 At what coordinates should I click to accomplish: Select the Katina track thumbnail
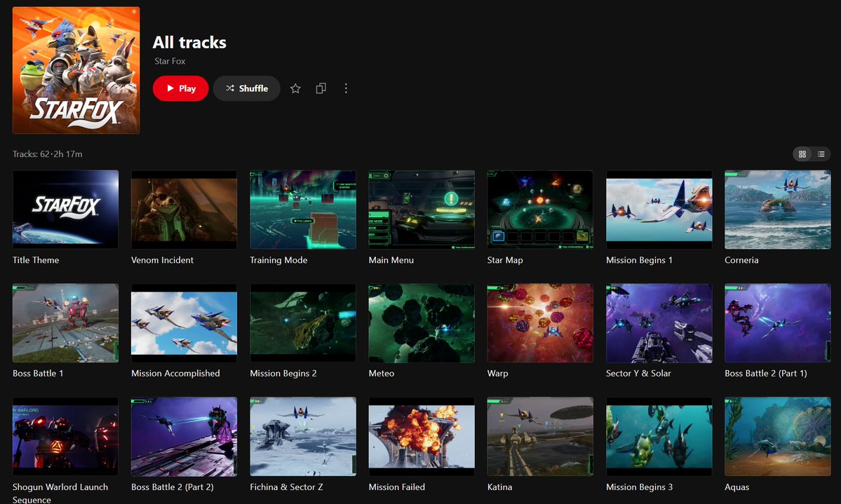[x=540, y=437]
